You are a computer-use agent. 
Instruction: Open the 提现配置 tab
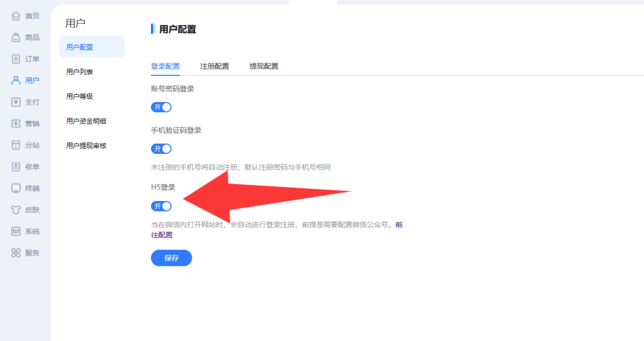click(264, 66)
